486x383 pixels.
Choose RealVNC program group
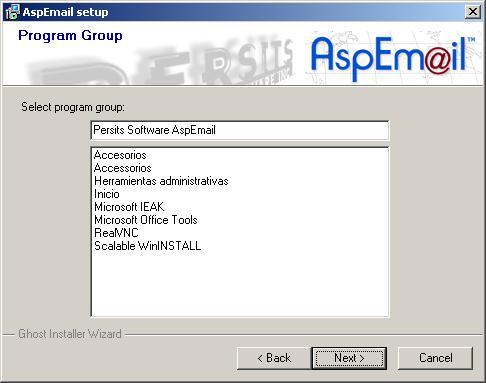[116, 233]
